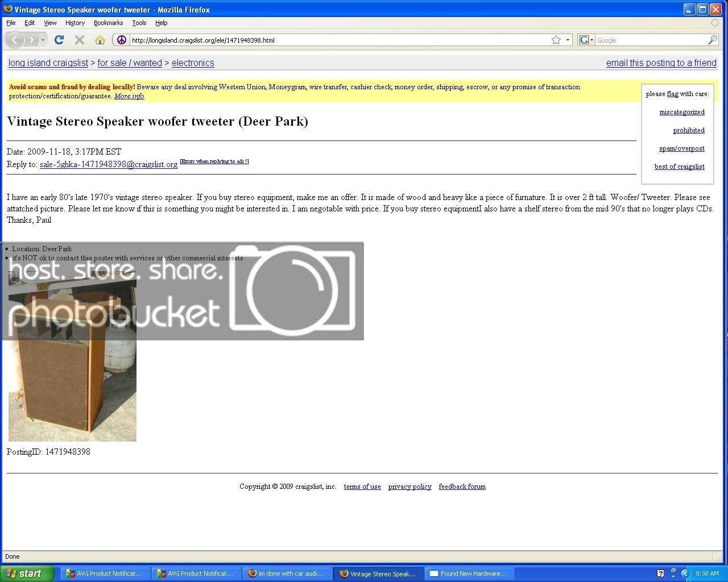Open the for sale / wanted link

coord(130,63)
